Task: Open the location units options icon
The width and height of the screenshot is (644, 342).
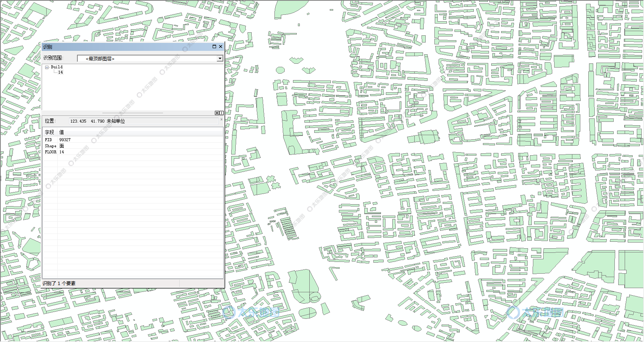Action: click(x=221, y=120)
